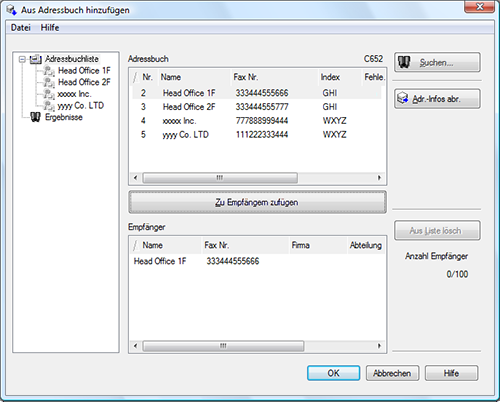500x402 pixels.
Task: Select the yyyy Co. LTD row in address book
Action: click(257, 135)
